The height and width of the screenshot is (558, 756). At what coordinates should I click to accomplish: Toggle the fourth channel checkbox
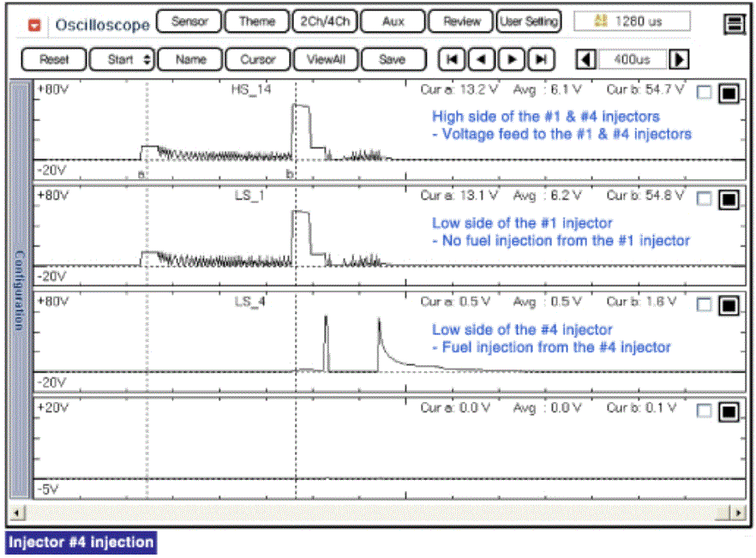click(x=705, y=412)
